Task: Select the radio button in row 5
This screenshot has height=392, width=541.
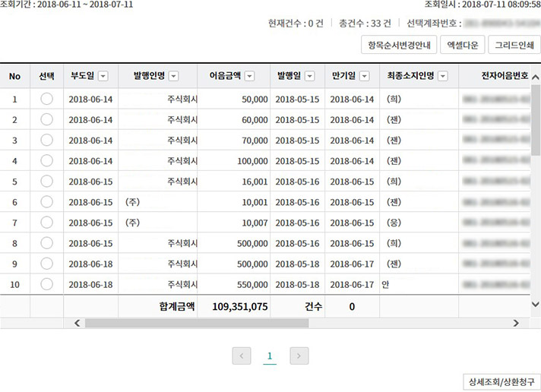Action: point(46,181)
